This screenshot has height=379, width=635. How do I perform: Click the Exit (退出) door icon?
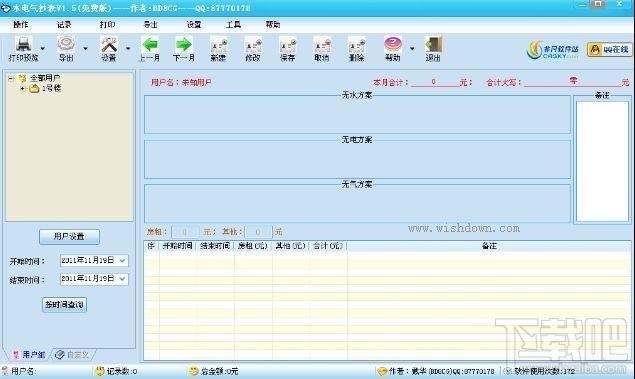[433, 49]
